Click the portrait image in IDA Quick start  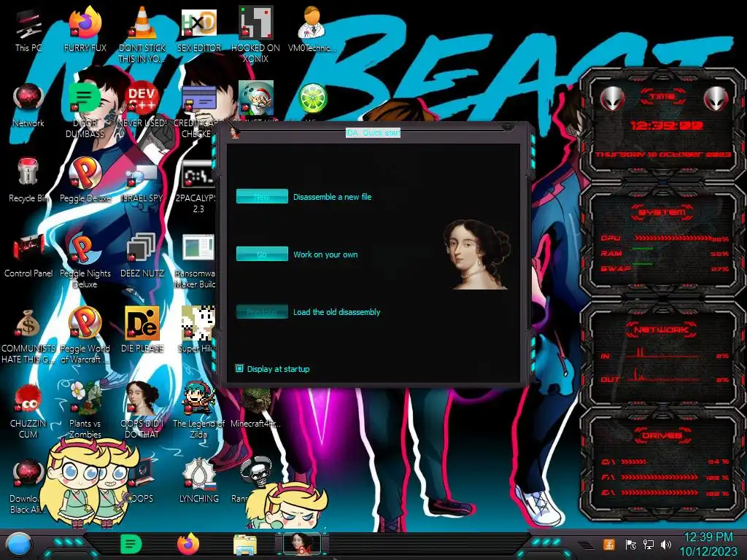(x=476, y=254)
